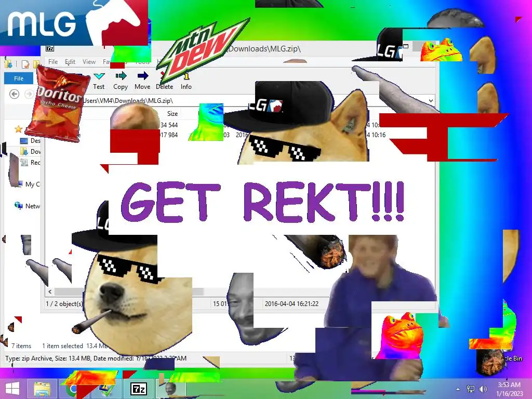Click the 34 544 size cell

[x=169, y=125]
